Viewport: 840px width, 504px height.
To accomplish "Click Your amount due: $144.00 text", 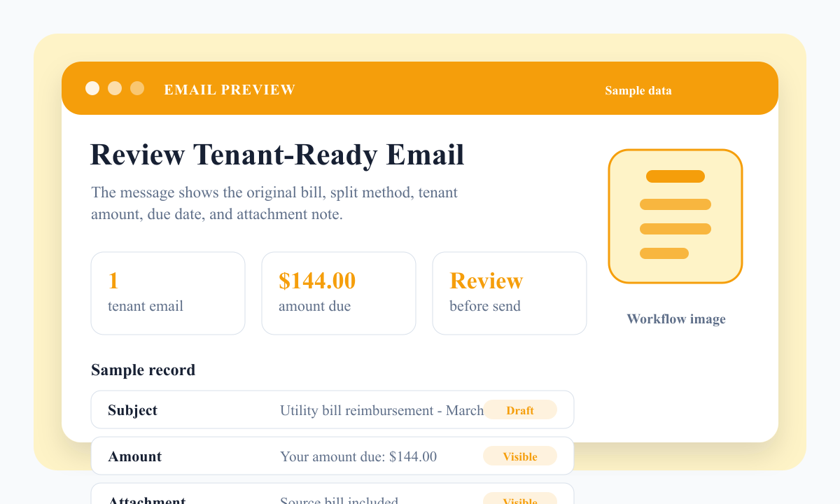I will point(358,456).
